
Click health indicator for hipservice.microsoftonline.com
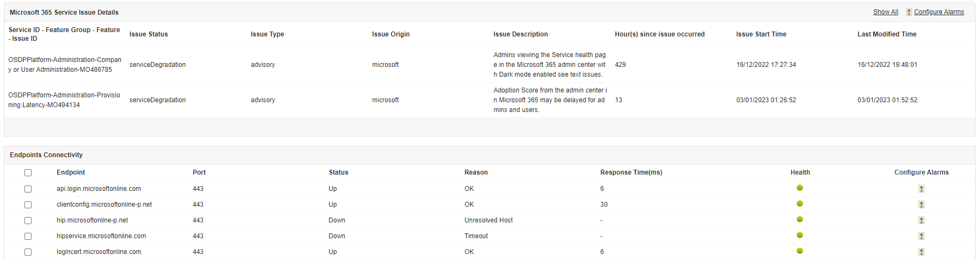800,235
